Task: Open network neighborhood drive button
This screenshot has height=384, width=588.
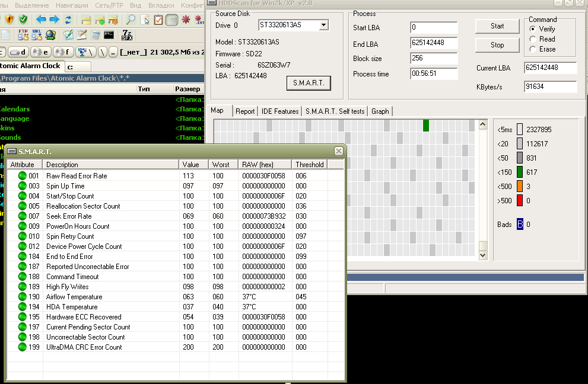Action: tap(86, 52)
